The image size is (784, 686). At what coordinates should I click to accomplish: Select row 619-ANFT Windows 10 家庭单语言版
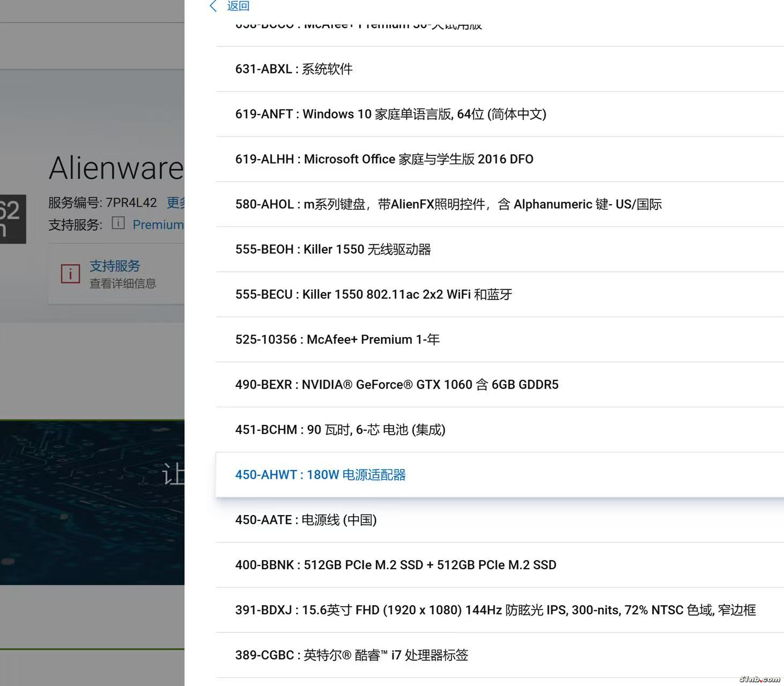pyautogui.click(x=500, y=114)
